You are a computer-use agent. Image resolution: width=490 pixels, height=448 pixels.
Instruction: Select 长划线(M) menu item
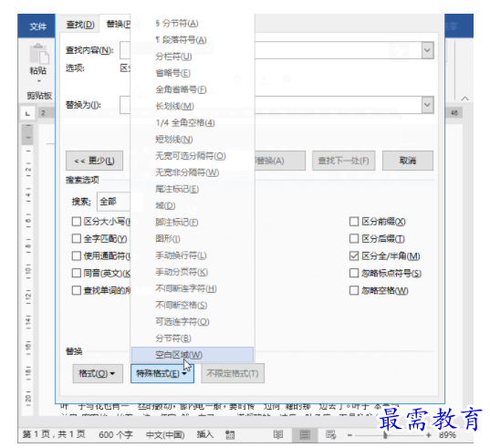point(193,106)
